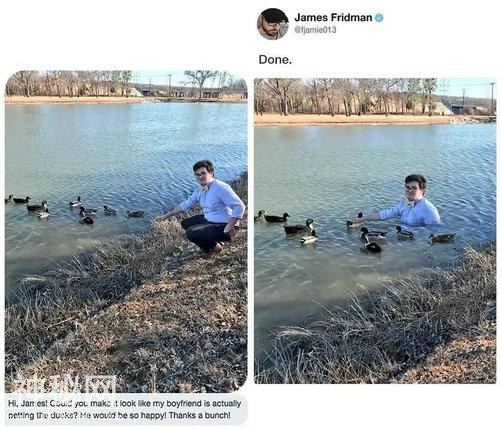Click the man crouching on the shore
501x428 pixels.
click(x=207, y=207)
